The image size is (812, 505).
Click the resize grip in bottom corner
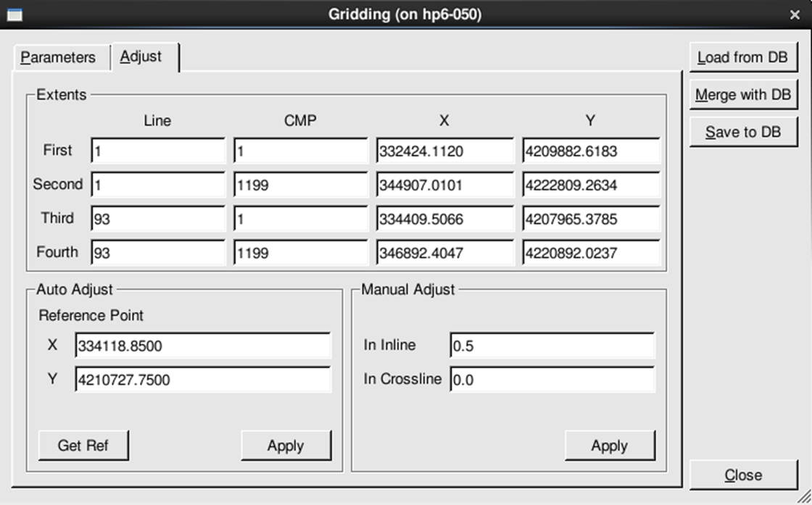[x=803, y=496]
